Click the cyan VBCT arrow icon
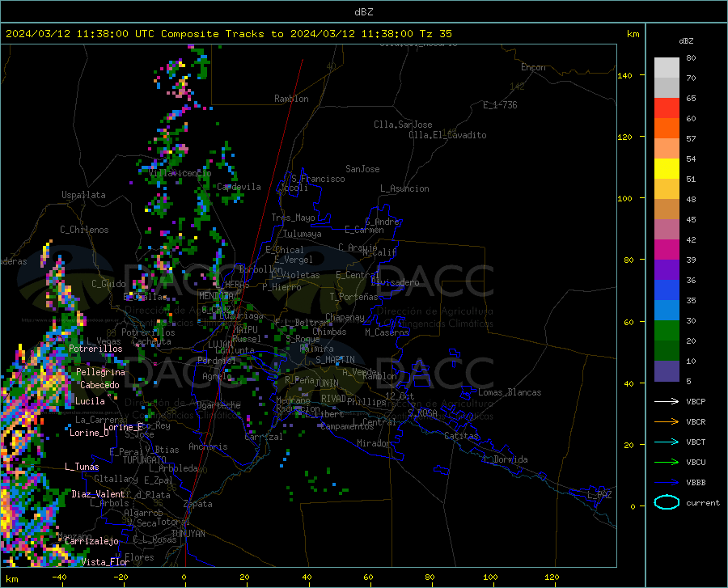The height and width of the screenshot is (588, 728). click(667, 442)
